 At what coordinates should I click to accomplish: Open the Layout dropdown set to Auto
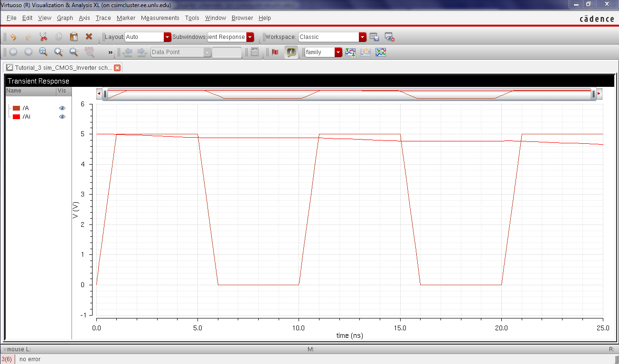point(148,37)
